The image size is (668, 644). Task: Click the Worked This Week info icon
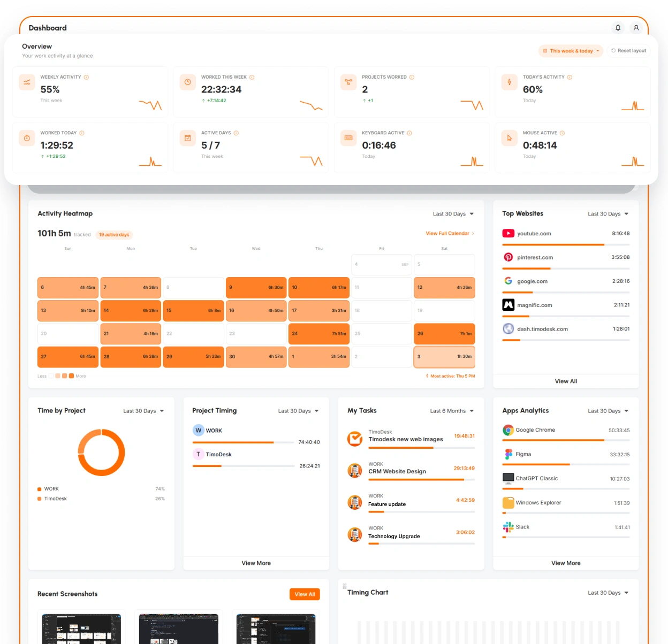click(252, 77)
